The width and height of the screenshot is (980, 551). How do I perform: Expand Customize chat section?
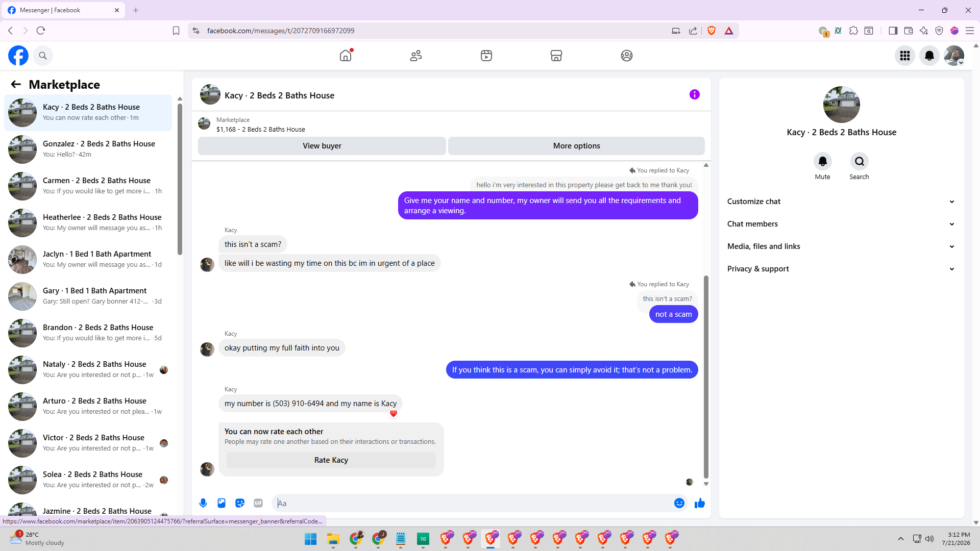click(x=841, y=202)
